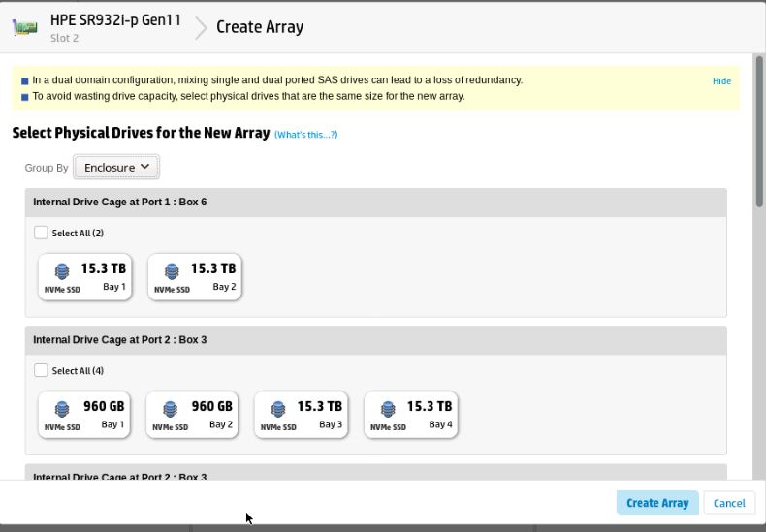
Task: Click the breadcrumb arrow before Create Array
Action: coord(200,27)
